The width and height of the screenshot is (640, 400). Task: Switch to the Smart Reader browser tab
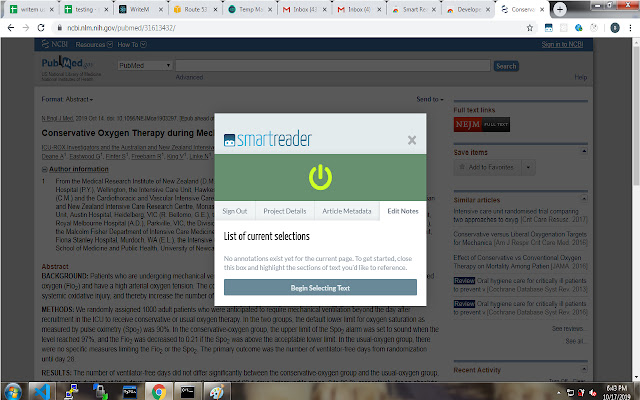click(x=416, y=9)
